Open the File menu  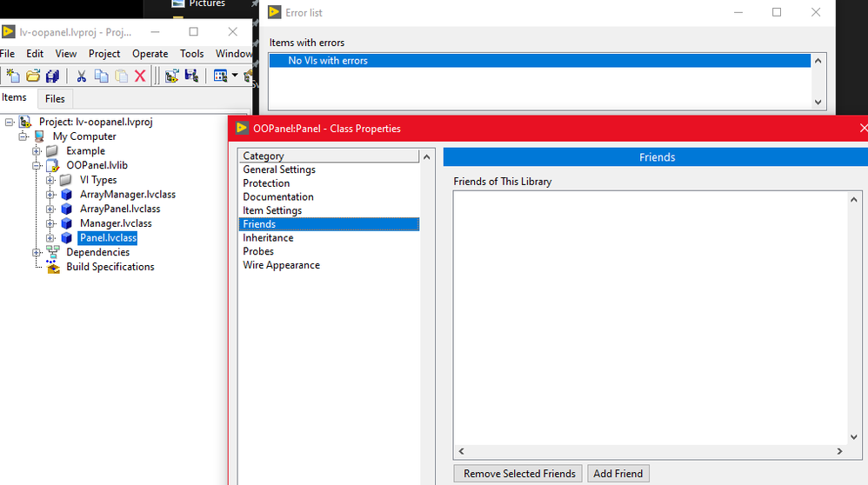pyautogui.click(x=7, y=54)
